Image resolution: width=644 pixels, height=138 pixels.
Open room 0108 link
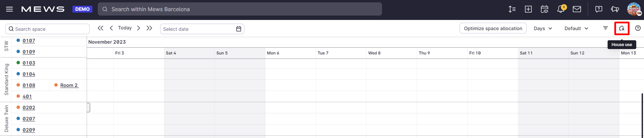point(29,85)
